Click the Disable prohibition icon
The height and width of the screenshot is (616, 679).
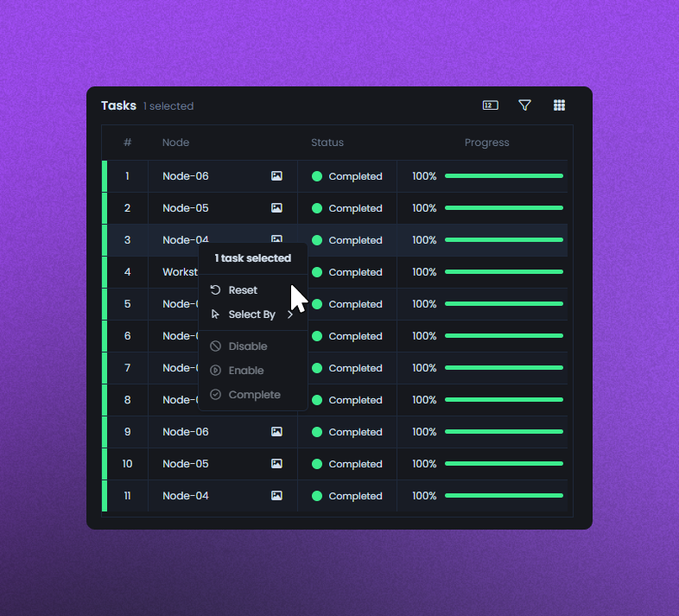pyautogui.click(x=215, y=346)
